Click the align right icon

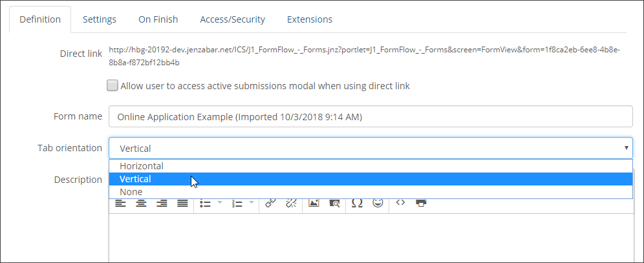coord(162,204)
